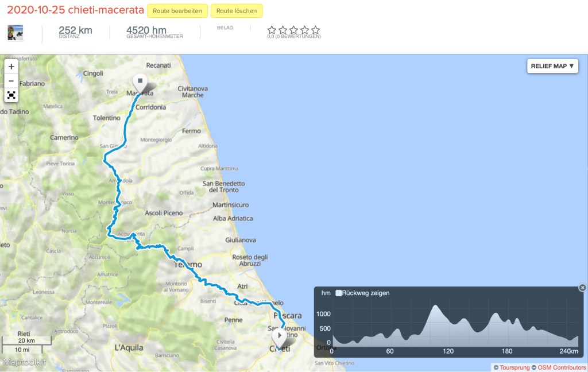The width and height of the screenshot is (588, 372).
Task: Close the elevation profile panel
Action: pyautogui.click(x=582, y=288)
